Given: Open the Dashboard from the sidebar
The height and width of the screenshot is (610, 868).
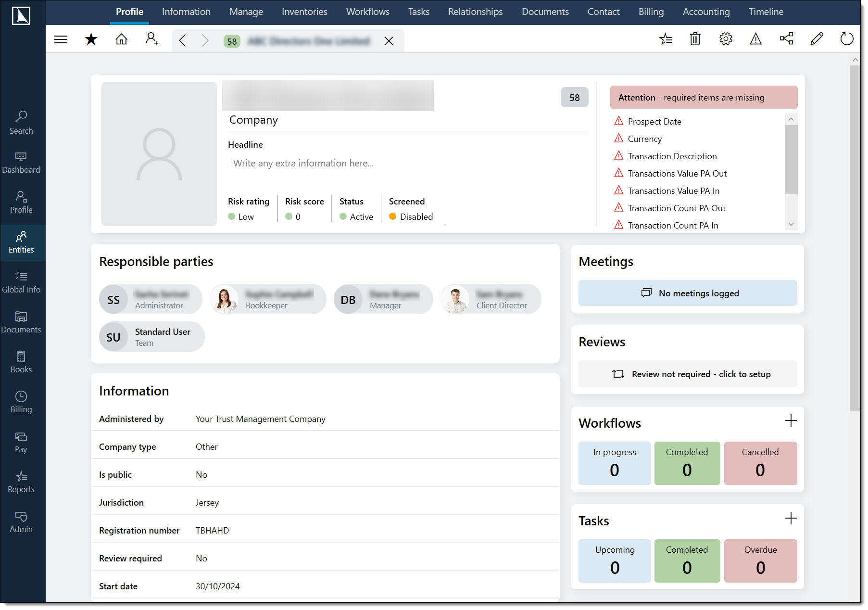Looking at the screenshot, I should (x=21, y=163).
